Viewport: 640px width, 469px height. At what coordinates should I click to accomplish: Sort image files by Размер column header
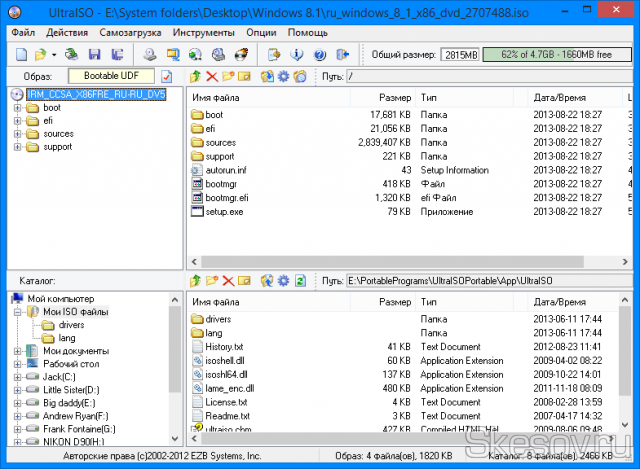[395, 97]
